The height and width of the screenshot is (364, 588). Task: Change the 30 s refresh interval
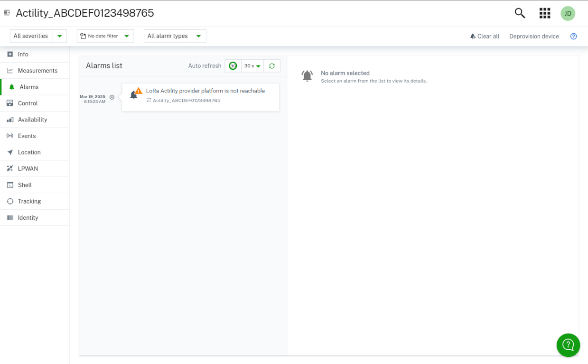pyautogui.click(x=252, y=65)
